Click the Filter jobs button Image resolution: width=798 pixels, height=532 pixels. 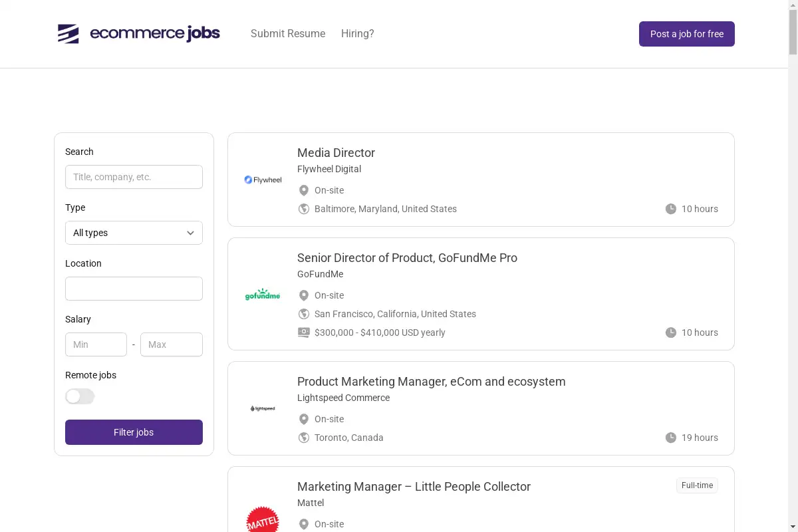134,432
